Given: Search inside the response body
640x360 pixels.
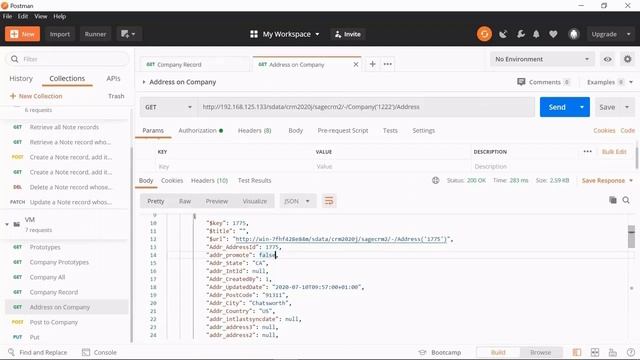Looking at the screenshot, I should [x=626, y=200].
